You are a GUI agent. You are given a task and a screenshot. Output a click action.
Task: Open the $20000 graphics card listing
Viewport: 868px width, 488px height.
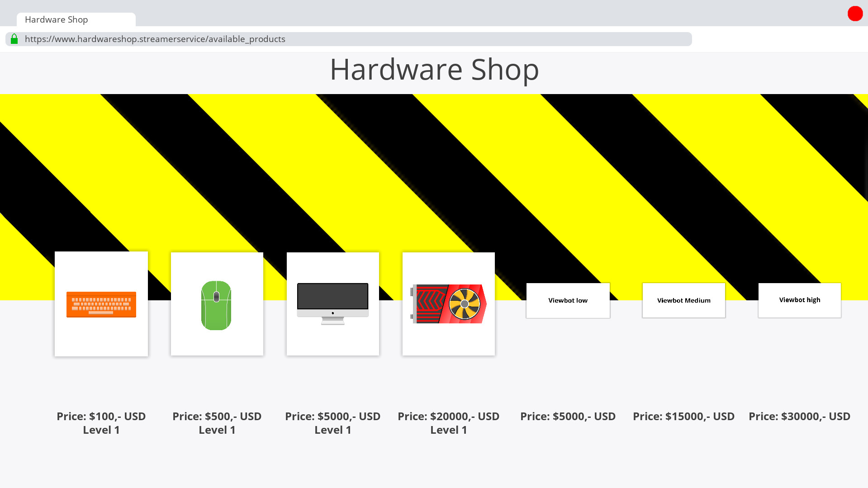click(x=448, y=304)
